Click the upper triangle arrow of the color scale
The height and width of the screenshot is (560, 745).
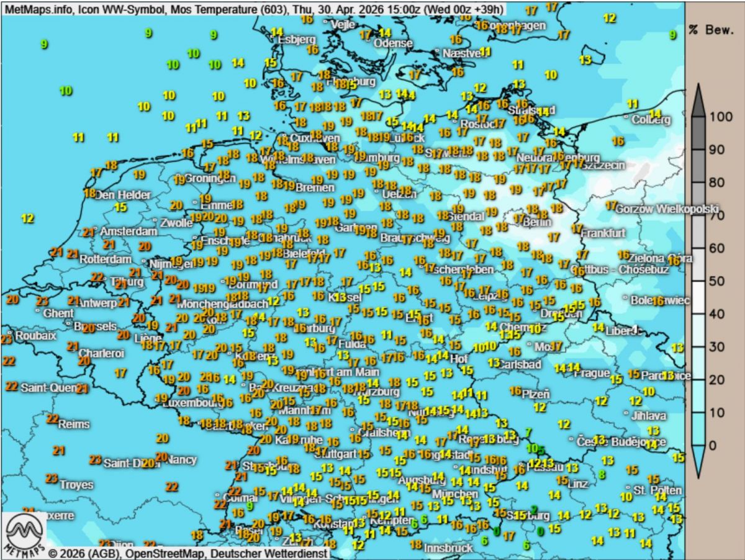[x=698, y=100]
